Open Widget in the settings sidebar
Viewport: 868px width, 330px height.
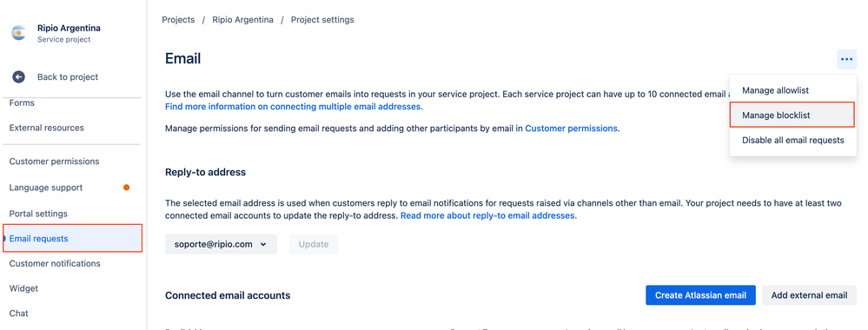(x=23, y=288)
